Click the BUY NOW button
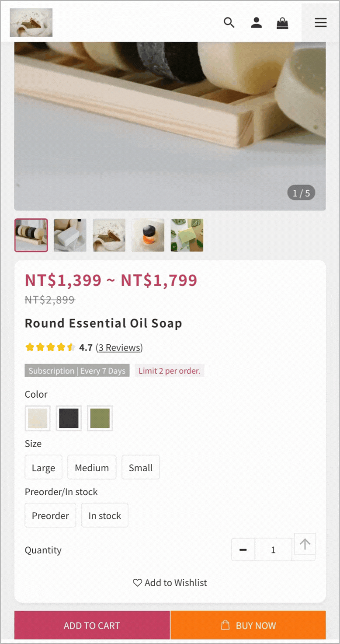 coord(248,625)
